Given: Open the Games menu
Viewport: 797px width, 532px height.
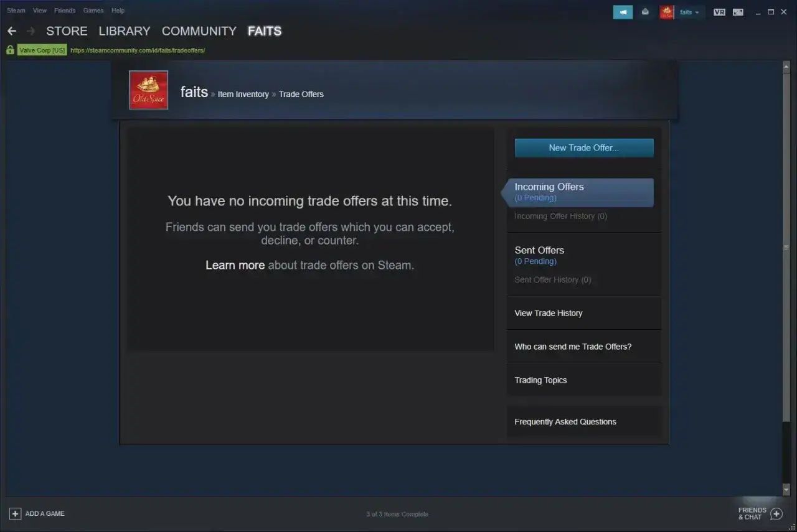Looking at the screenshot, I should click(x=93, y=11).
